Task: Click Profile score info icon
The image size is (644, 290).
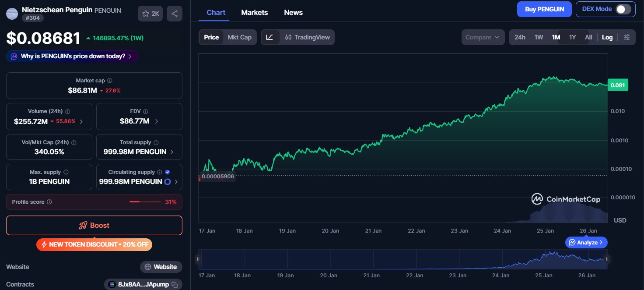Action: [x=49, y=202]
